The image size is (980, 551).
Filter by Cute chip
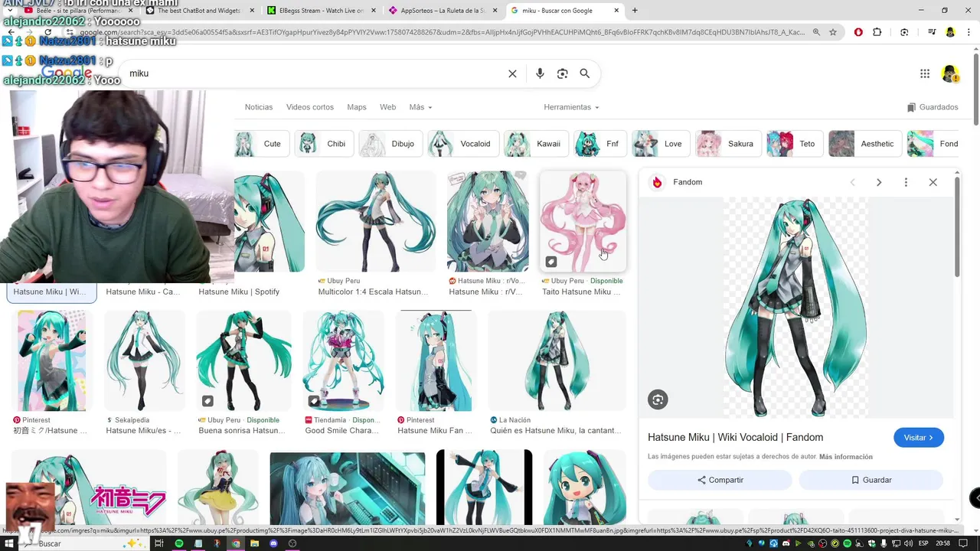pyautogui.click(x=262, y=144)
